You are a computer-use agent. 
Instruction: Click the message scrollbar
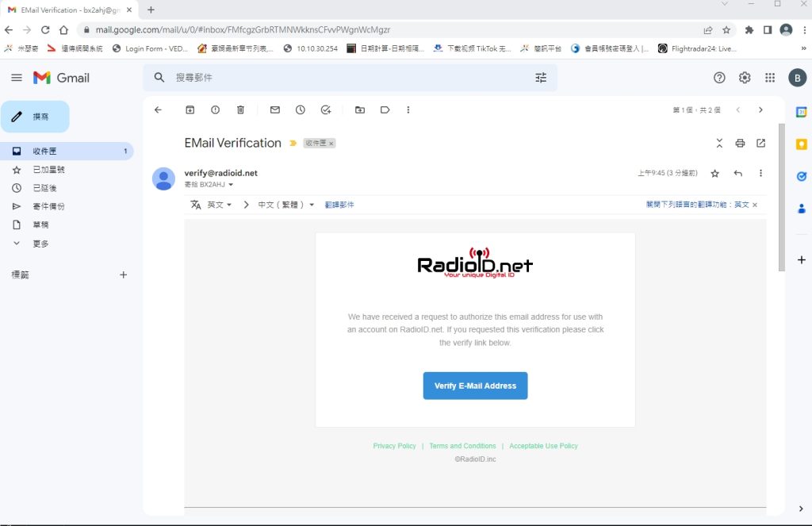coord(781,197)
